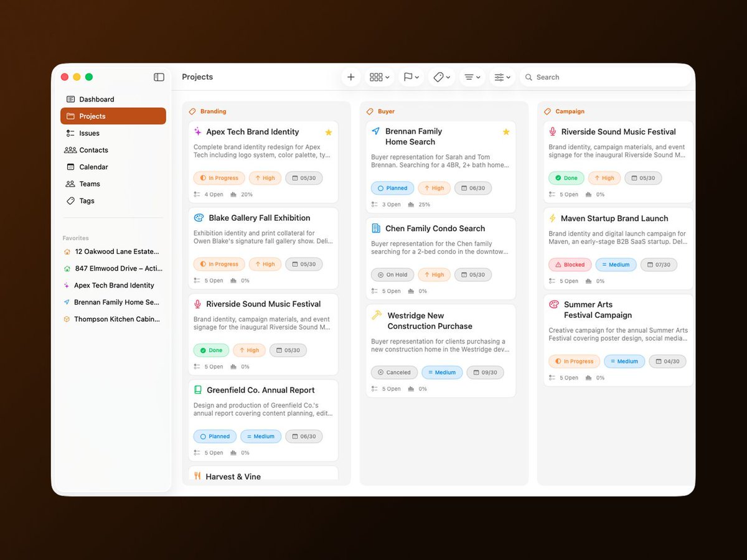This screenshot has width=747, height=560.
Task: Open the Blake Gallery Fall Exhibition title
Action: (260, 218)
